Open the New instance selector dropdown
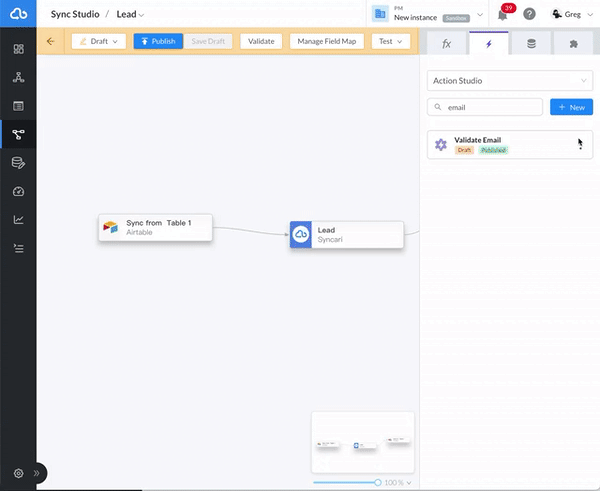Screen dimensions: 600x491 click(480, 15)
